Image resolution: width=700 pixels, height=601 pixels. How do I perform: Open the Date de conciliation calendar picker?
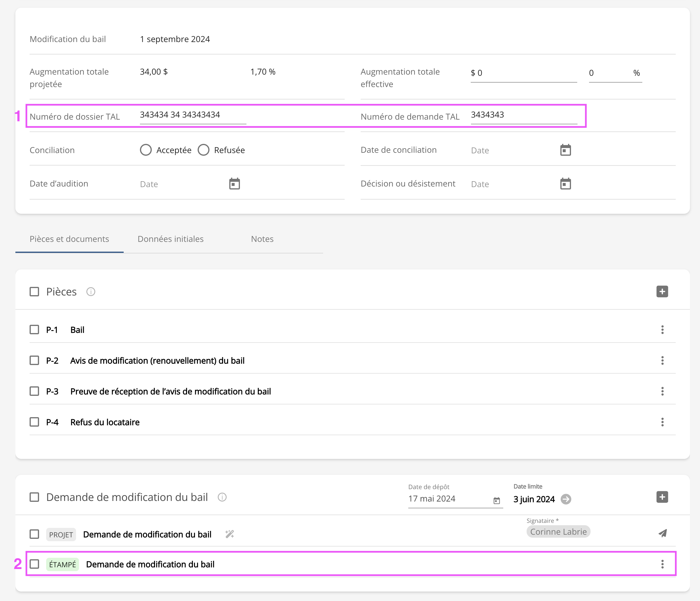(x=565, y=150)
